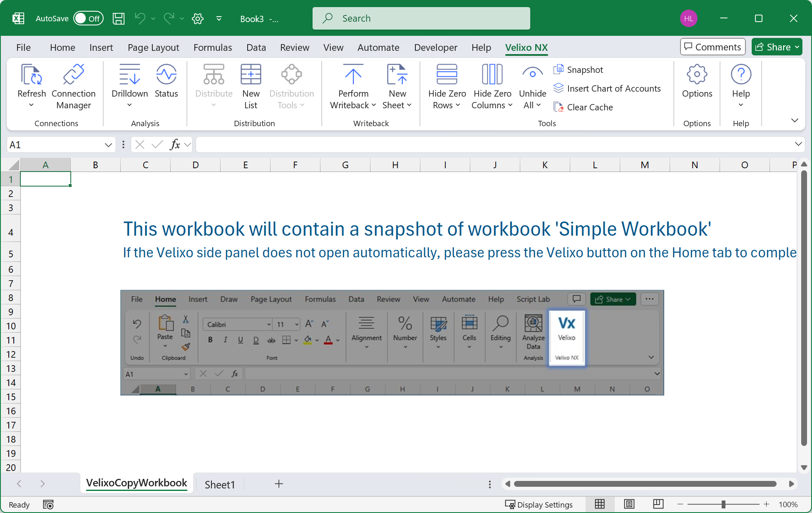
Task: Click the Search box
Action: click(x=421, y=18)
